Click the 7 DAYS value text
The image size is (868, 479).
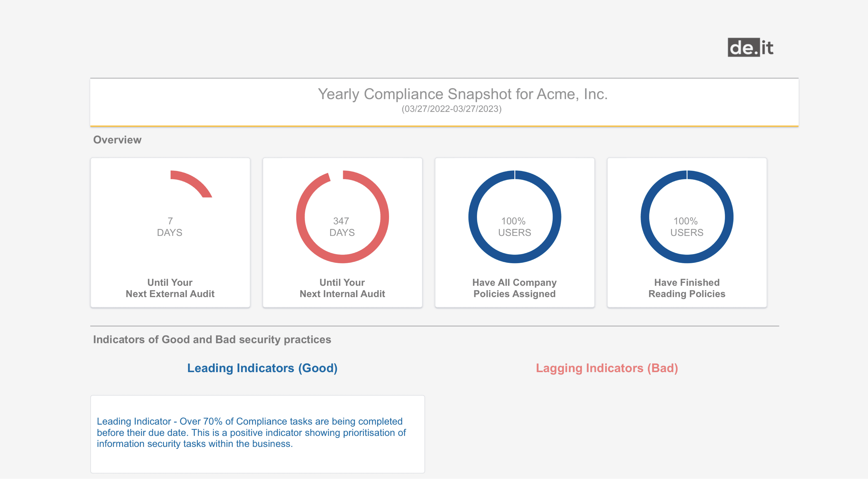point(170,227)
